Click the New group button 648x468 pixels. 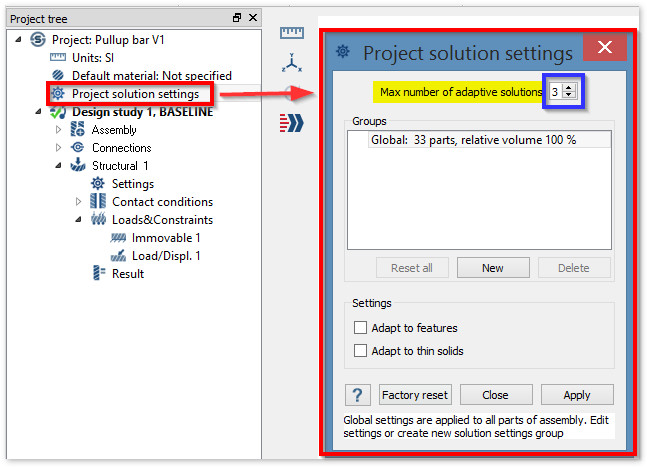(x=493, y=268)
